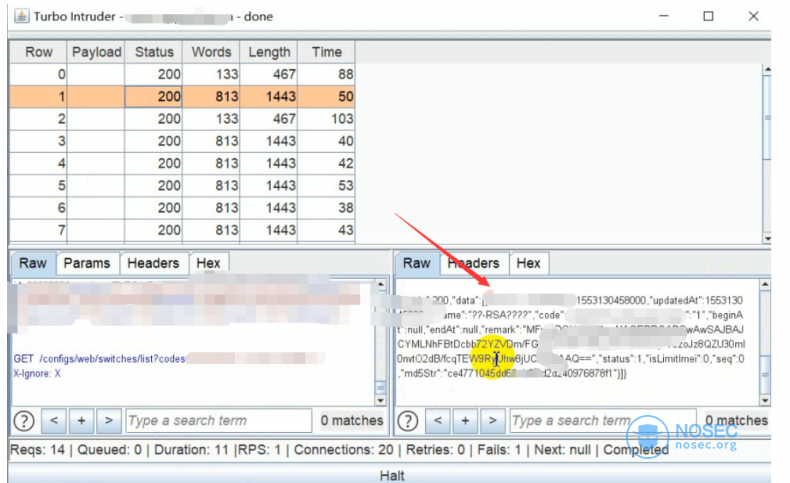Open help in the request search bar
This screenshot has height=483, width=790.
[24, 421]
